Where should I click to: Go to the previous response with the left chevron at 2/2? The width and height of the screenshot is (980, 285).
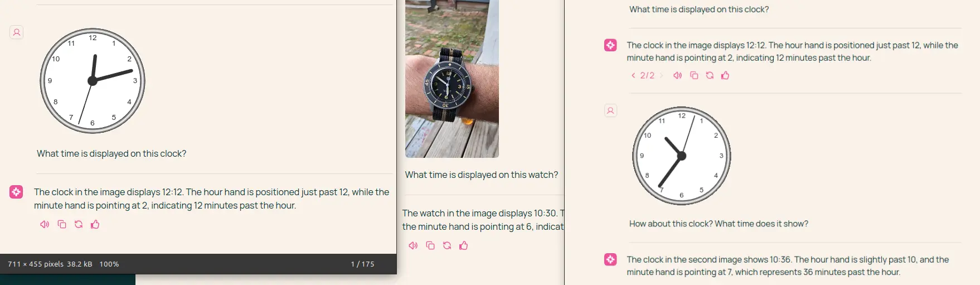(x=633, y=75)
